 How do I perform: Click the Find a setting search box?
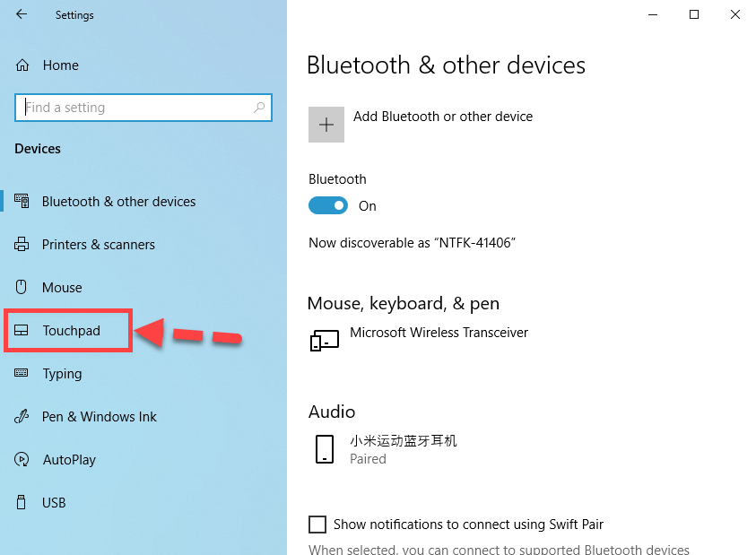[x=135, y=108]
